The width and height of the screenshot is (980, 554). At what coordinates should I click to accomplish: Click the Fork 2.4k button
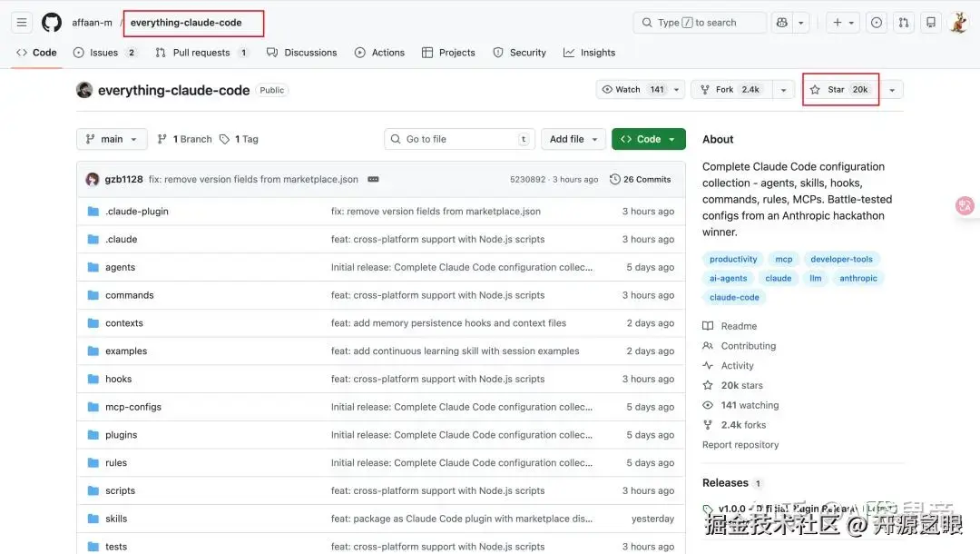[732, 89]
